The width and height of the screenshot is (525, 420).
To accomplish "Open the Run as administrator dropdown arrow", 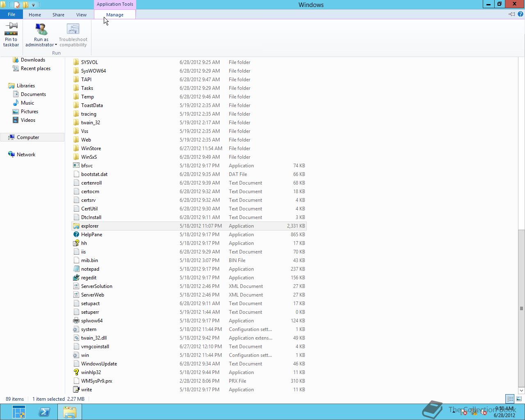I will (56, 45).
